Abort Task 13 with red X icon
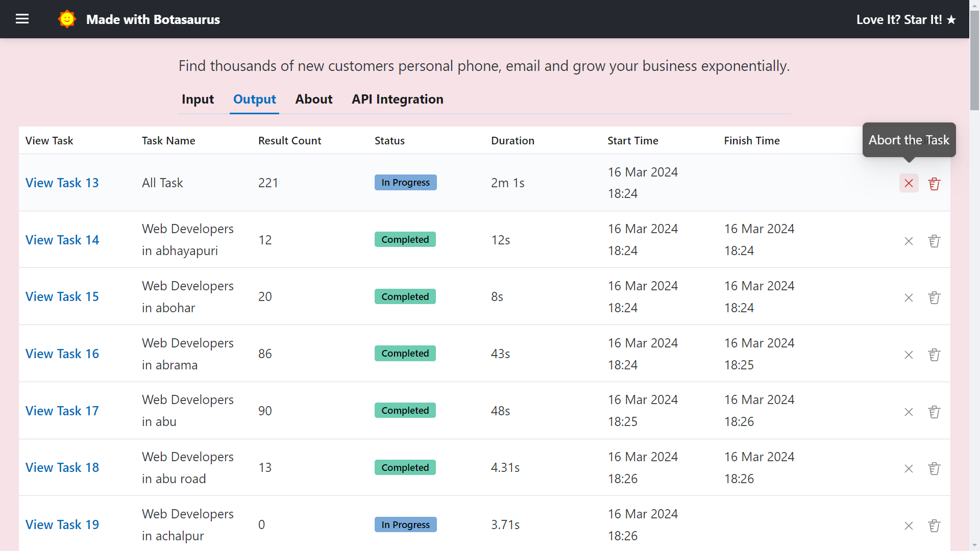The image size is (980, 551). tap(909, 184)
